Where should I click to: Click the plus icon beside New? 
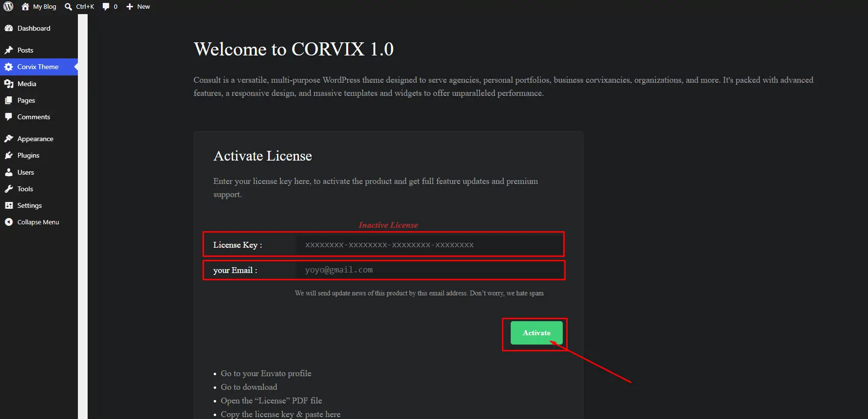[129, 7]
